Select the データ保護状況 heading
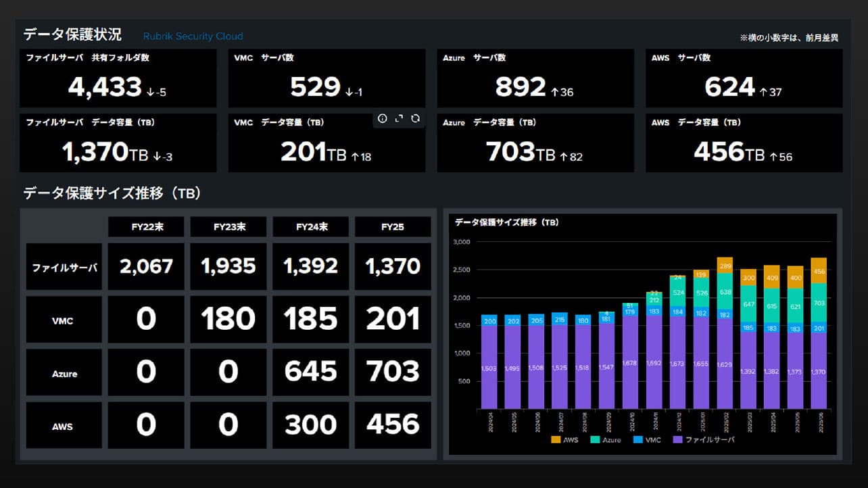 pos(72,34)
